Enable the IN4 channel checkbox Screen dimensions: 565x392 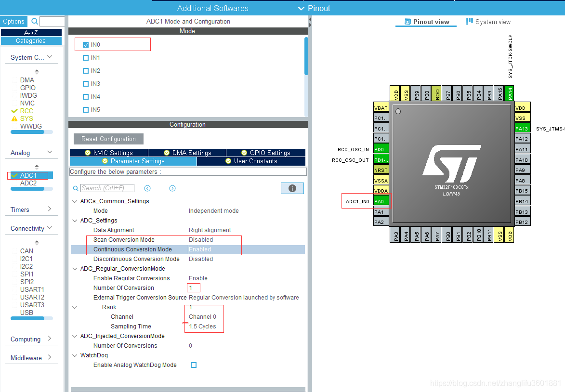(x=86, y=97)
